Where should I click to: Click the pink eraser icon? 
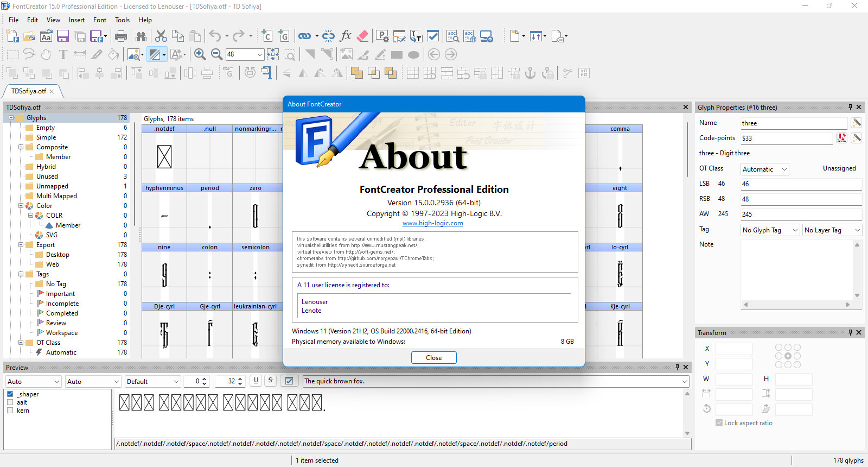363,36
